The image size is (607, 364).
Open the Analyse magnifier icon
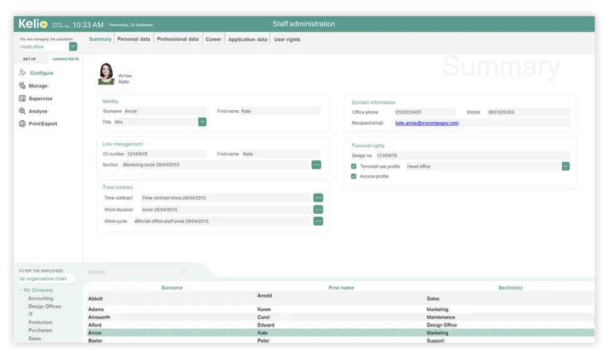coord(23,111)
